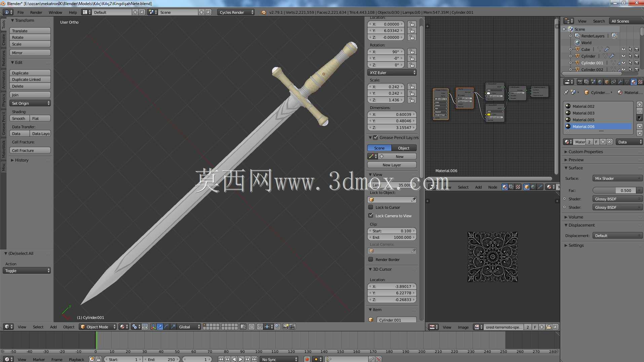Toggle renderability of the Cube (camera icon)
Image resolution: width=644 pixels, height=362 pixels.
click(x=637, y=49)
